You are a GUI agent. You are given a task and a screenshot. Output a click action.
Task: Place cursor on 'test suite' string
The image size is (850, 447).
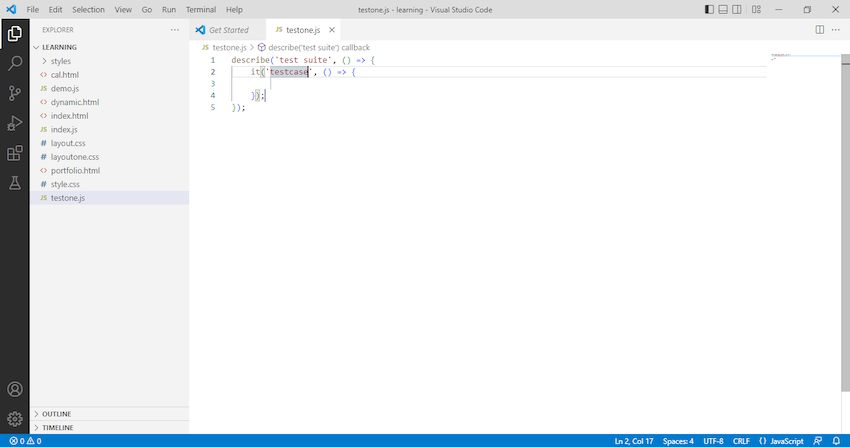pyautogui.click(x=304, y=60)
